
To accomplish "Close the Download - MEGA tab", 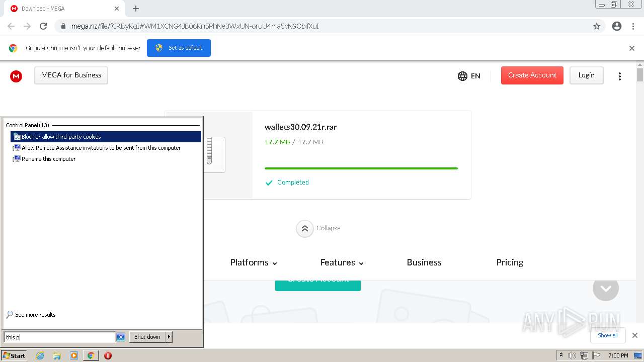I will (117, 9).
